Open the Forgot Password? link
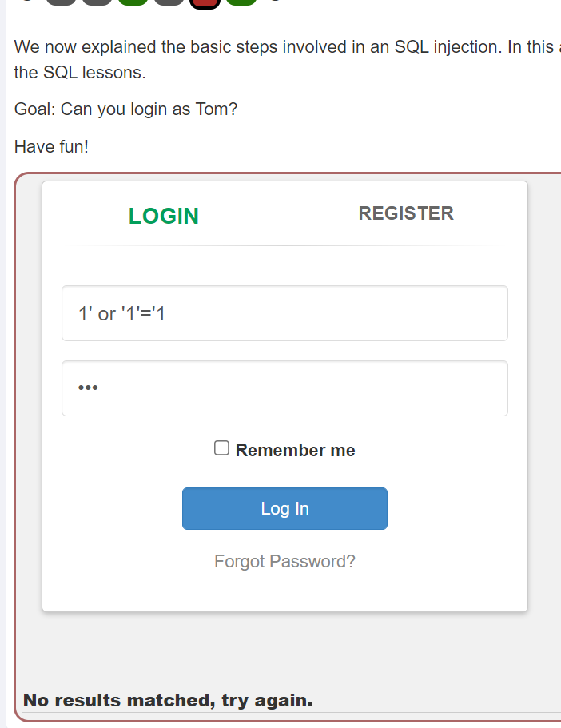 (x=284, y=561)
